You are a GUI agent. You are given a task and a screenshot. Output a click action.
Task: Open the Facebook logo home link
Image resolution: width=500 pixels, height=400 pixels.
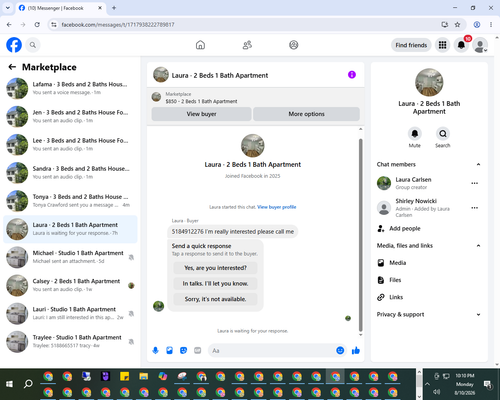14,45
